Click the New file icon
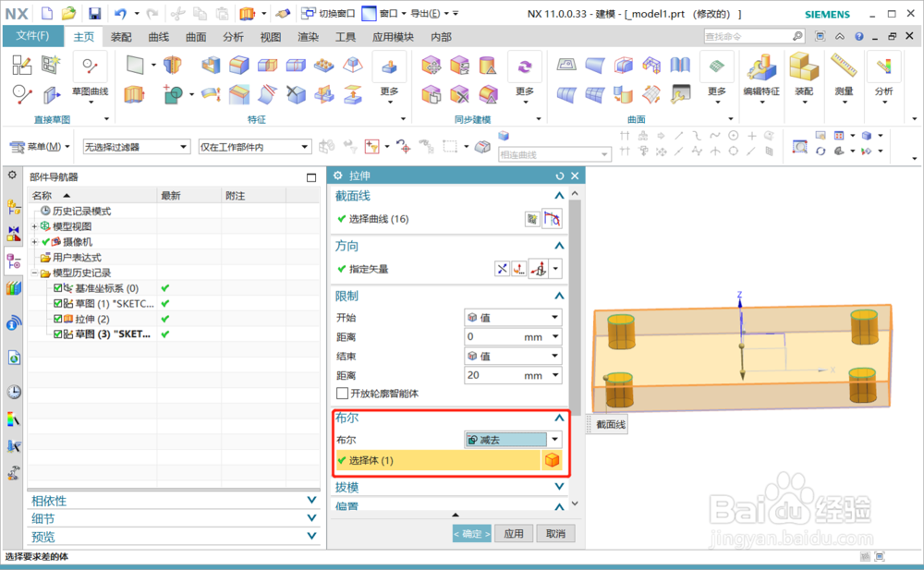 click(x=46, y=13)
